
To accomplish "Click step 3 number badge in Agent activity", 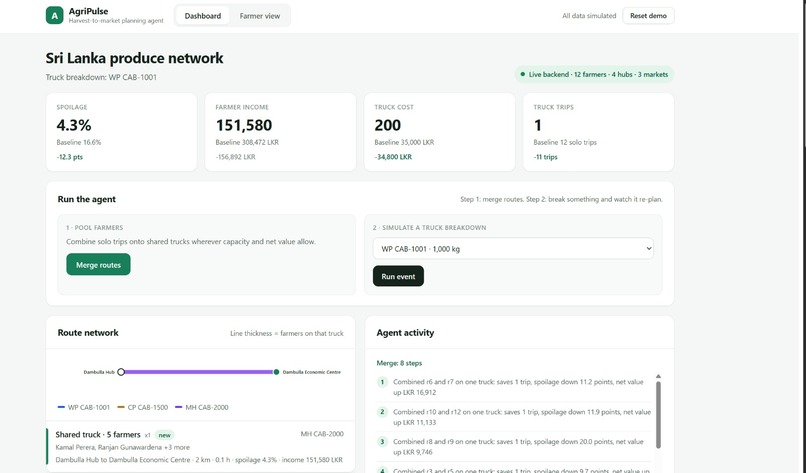I will [x=382, y=442].
